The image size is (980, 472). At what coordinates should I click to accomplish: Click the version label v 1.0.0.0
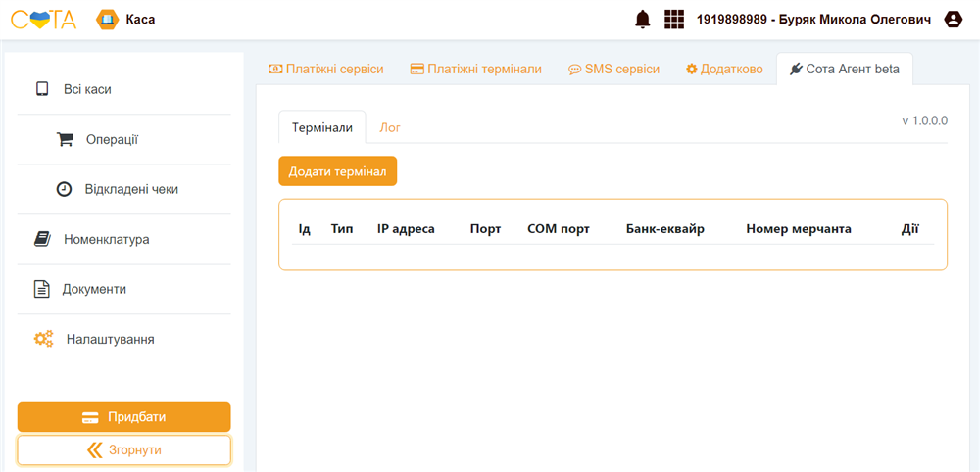click(x=925, y=120)
